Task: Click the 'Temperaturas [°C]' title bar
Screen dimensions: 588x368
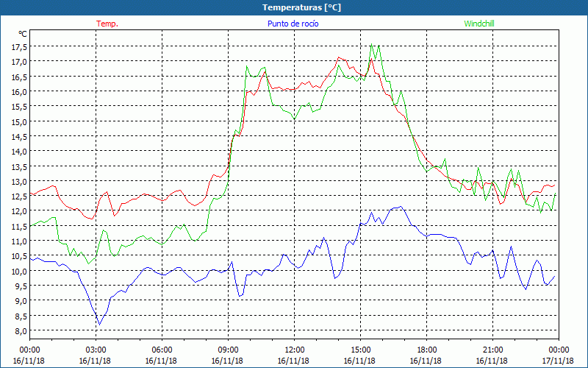Action: click(294, 7)
